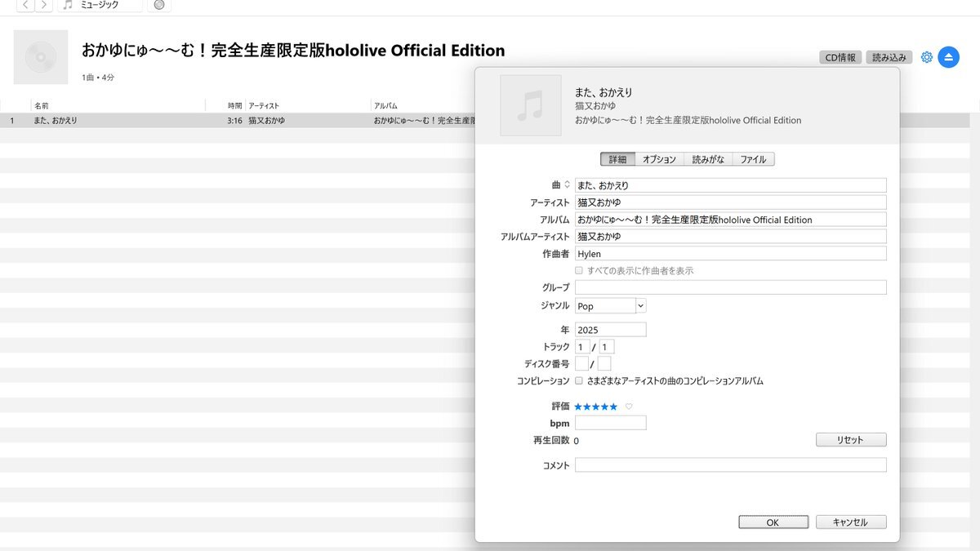Check すべての表示に作曲者を表示 checkbox

click(579, 270)
